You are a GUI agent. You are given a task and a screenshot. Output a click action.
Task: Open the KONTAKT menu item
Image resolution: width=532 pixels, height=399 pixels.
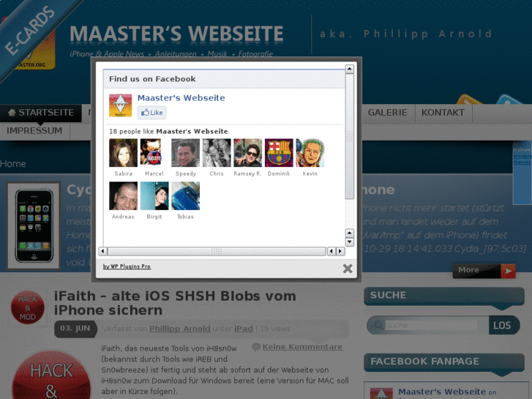(x=443, y=113)
